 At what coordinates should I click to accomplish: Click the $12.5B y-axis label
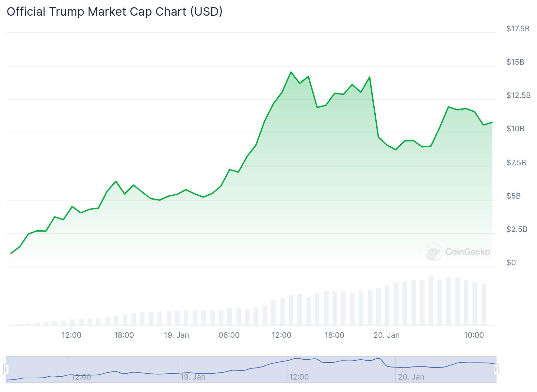coord(518,95)
